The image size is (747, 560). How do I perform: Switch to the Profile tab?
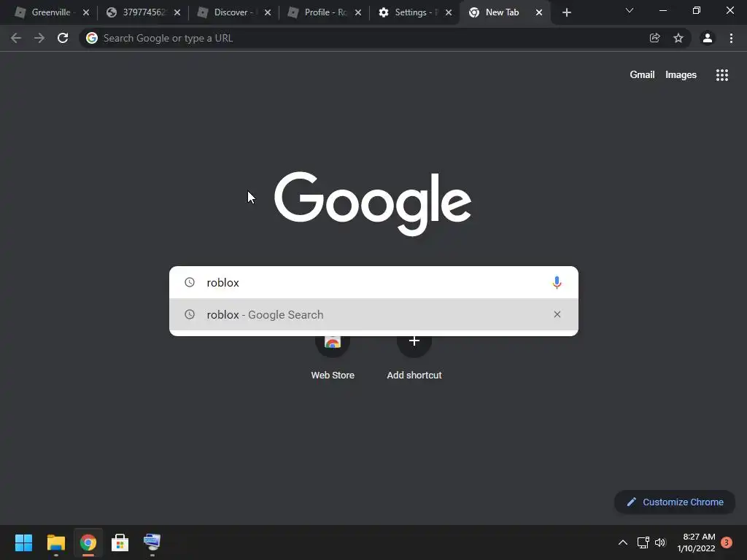[322, 12]
